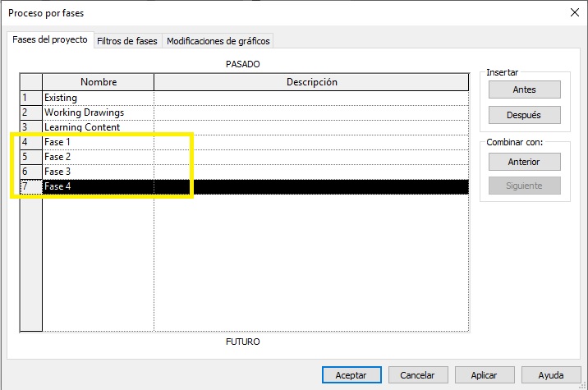Open Ayuda help button
The height and width of the screenshot is (390, 588).
point(551,374)
